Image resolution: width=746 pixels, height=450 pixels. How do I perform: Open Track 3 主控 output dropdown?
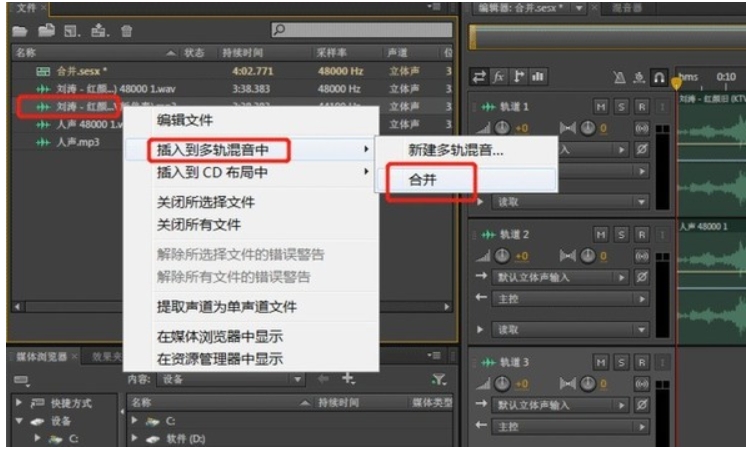[x=570, y=427]
